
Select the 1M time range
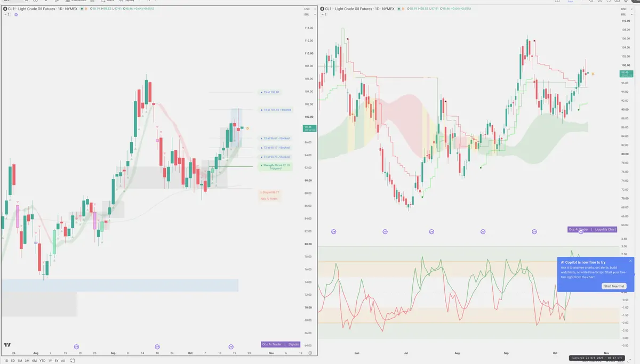[20, 361]
